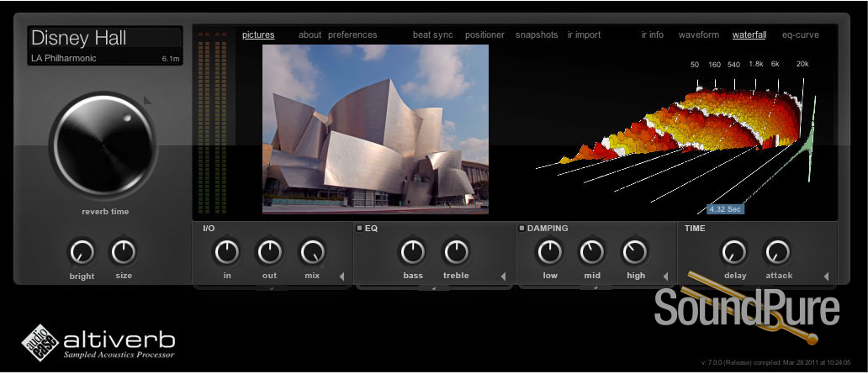This screenshot has height=374, width=868.
Task: Click the 20k frequency marker
Action: 802,64
